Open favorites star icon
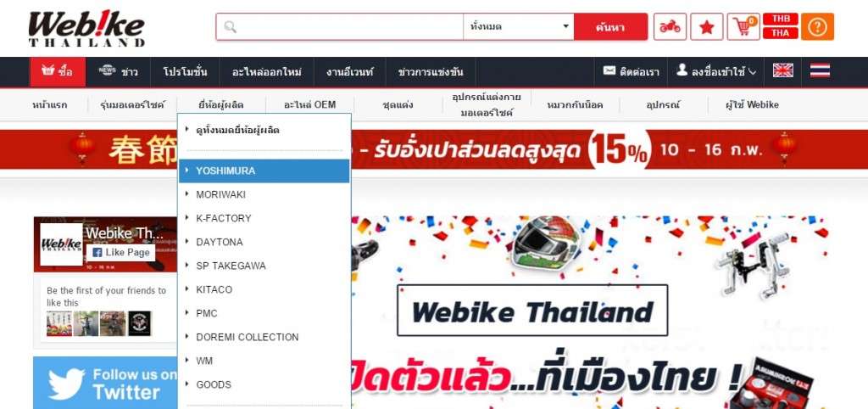 [x=706, y=26]
